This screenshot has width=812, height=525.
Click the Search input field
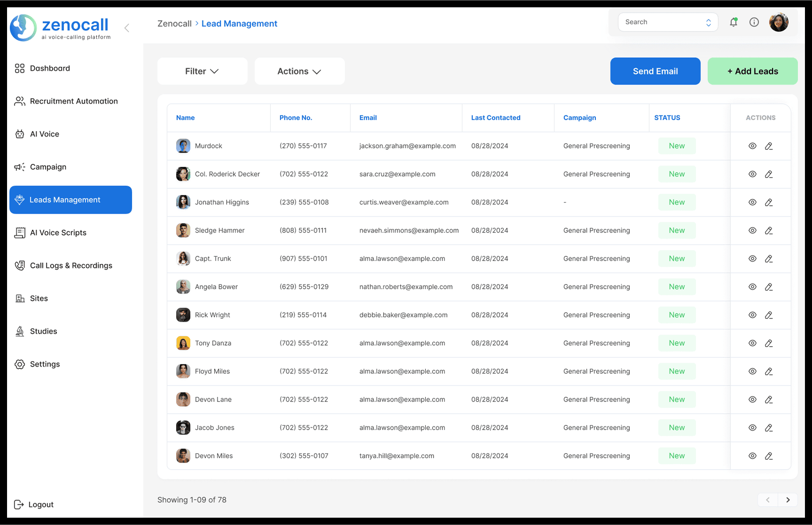(663, 22)
